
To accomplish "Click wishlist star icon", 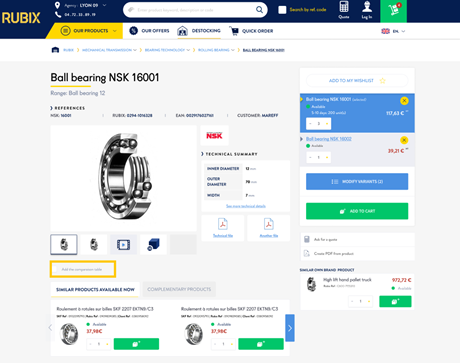I will 383,81.
